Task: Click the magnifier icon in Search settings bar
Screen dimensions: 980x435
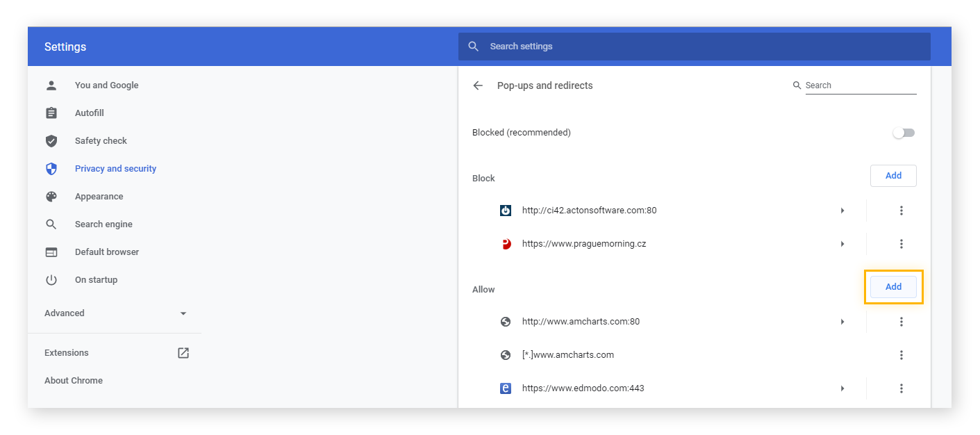Action: coord(473,46)
